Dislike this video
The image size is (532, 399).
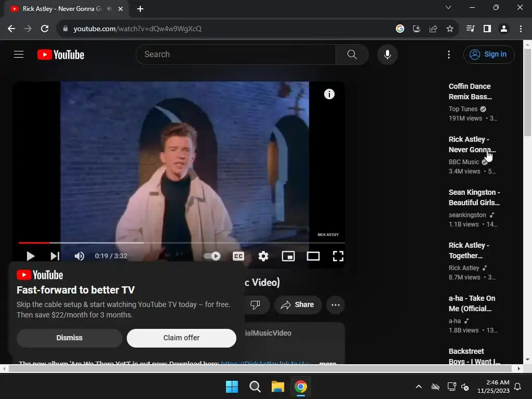pos(255,304)
